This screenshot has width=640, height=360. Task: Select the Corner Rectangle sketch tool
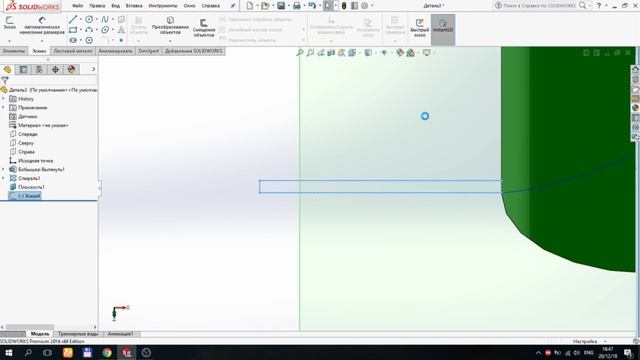click(73, 30)
